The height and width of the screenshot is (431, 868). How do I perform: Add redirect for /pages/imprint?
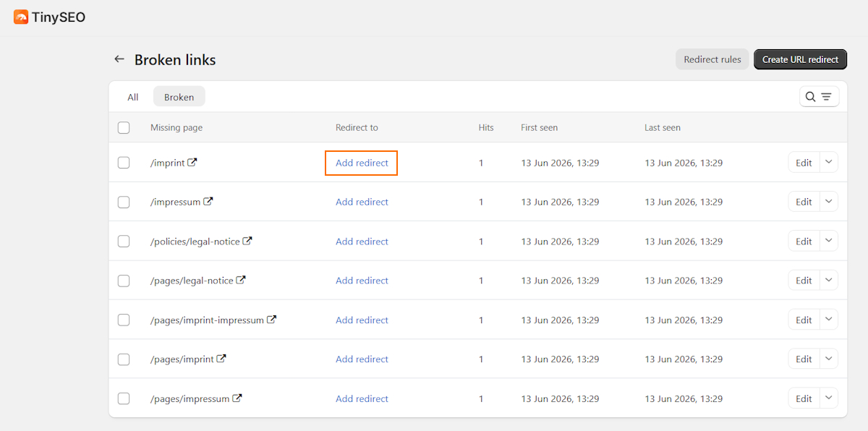pyautogui.click(x=362, y=359)
